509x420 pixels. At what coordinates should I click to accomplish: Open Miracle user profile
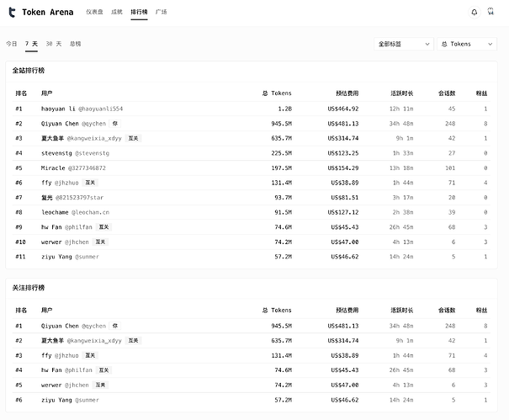(73, 168)
